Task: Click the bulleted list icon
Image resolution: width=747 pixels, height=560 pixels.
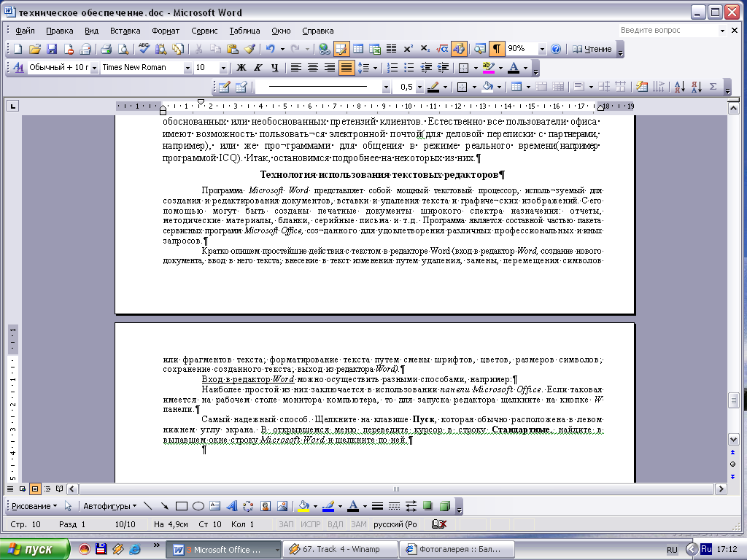Action: tap(409, 68)
